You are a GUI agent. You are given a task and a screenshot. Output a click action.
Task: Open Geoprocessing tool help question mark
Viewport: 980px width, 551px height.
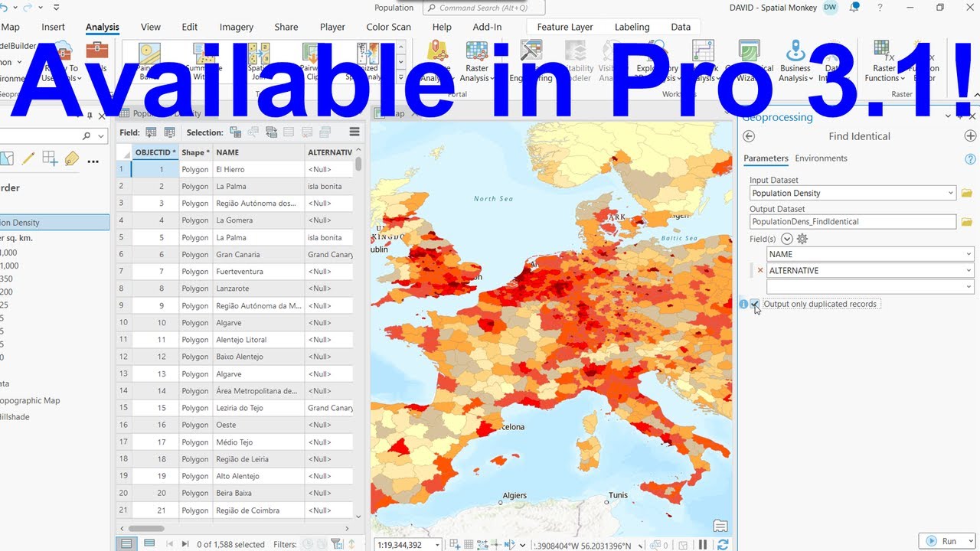tap(970, 159)
